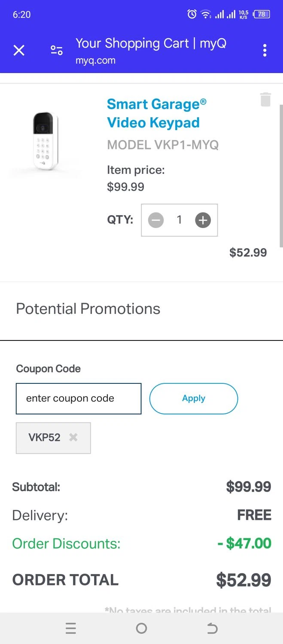Click the page scrollbar on right edge
The height and width of the screenshot is (644, 283).
click(281, 176)
